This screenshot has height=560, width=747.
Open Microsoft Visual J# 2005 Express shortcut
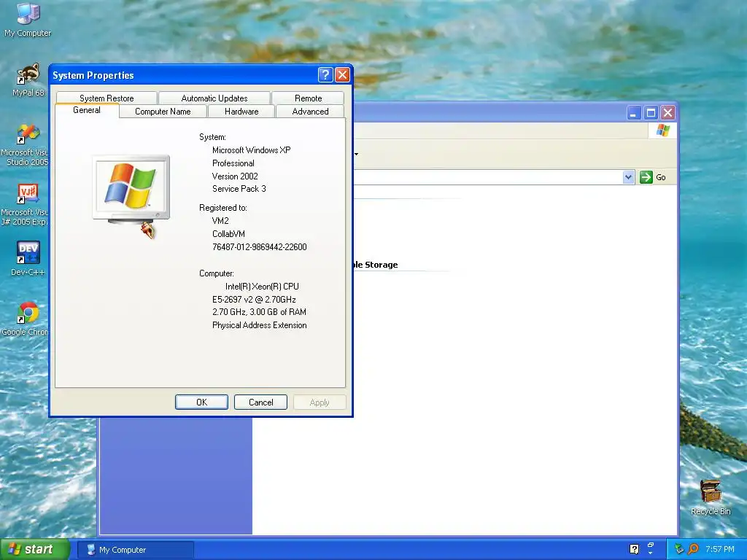(25, 205)
